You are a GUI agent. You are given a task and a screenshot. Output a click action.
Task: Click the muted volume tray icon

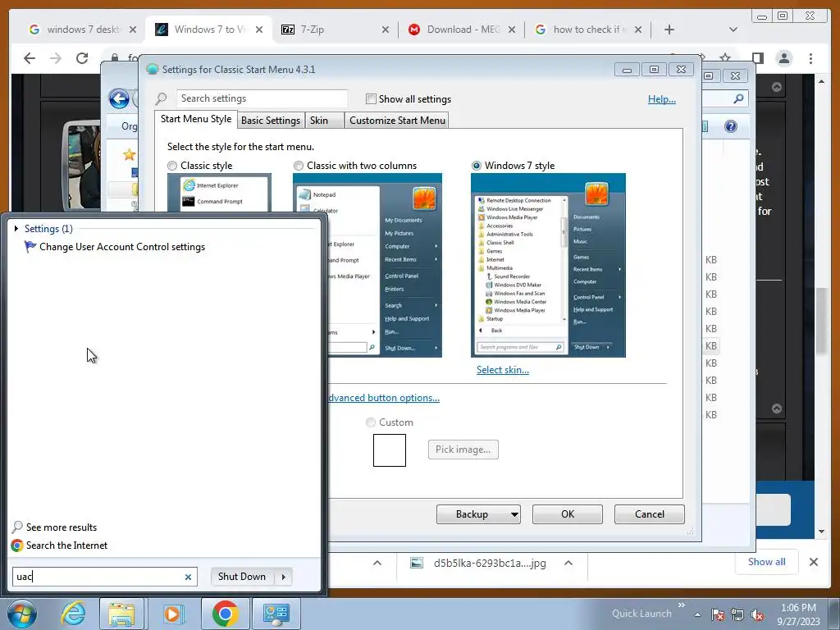pyautogui.click(x=757, y=614)
